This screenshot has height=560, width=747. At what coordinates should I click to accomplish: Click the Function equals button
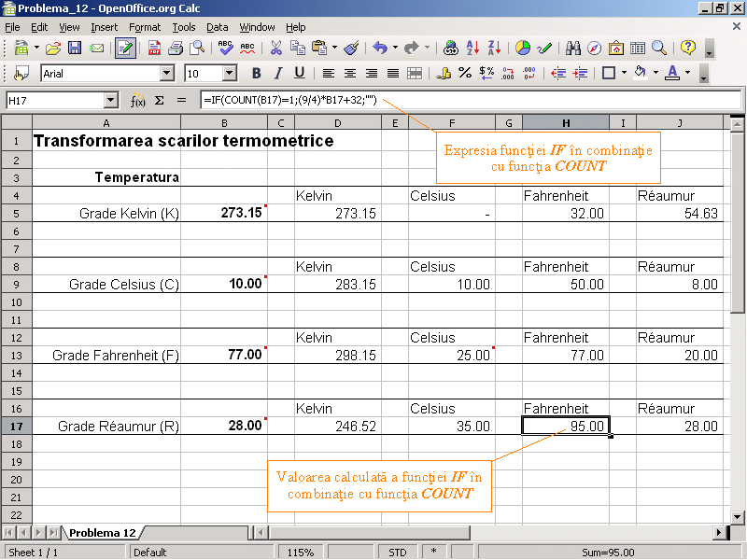(181, 101)
